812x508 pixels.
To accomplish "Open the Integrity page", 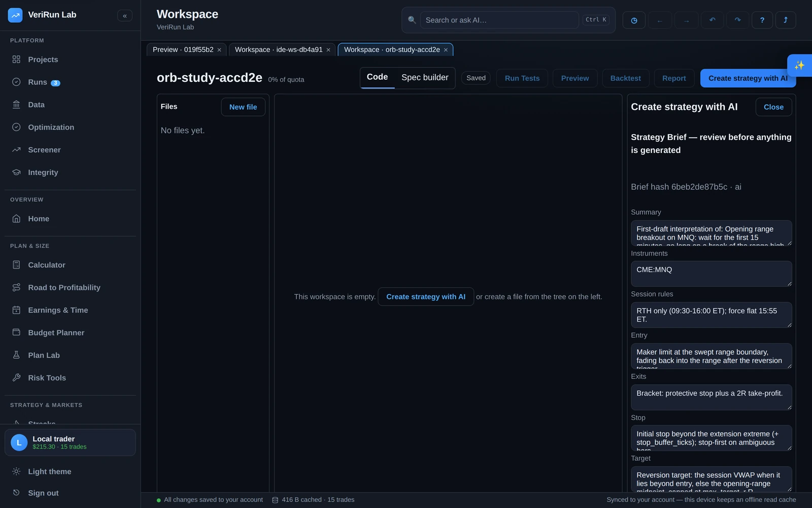I will (x=70, y=173).
